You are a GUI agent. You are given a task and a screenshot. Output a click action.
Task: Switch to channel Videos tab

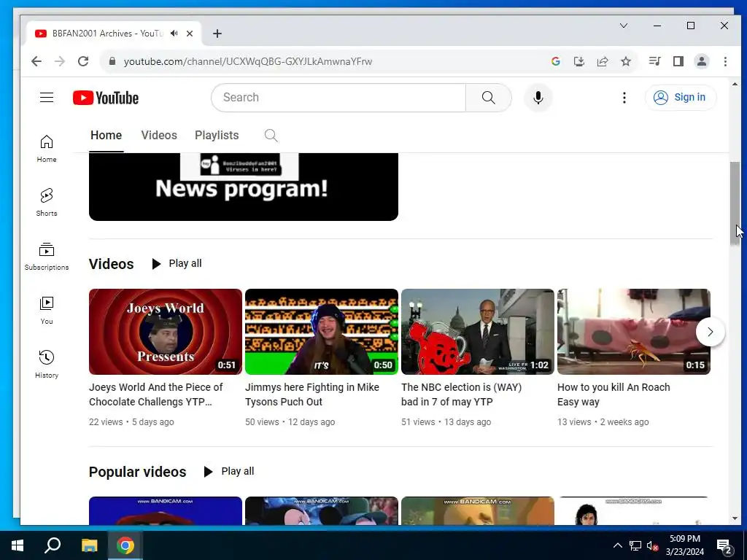[159, 135]
